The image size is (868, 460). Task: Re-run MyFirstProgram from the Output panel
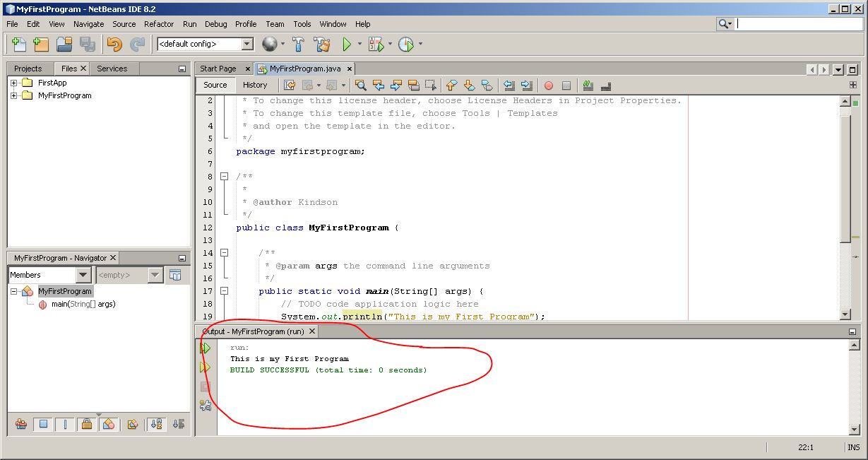tap(206, 348)
